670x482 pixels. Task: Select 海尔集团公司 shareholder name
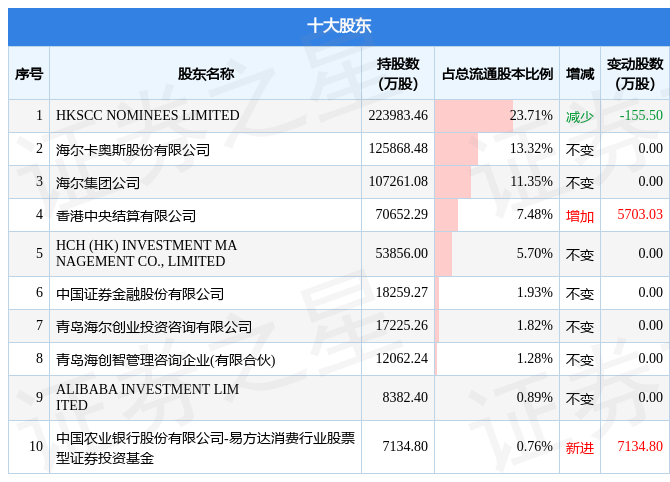pos(98,182)
